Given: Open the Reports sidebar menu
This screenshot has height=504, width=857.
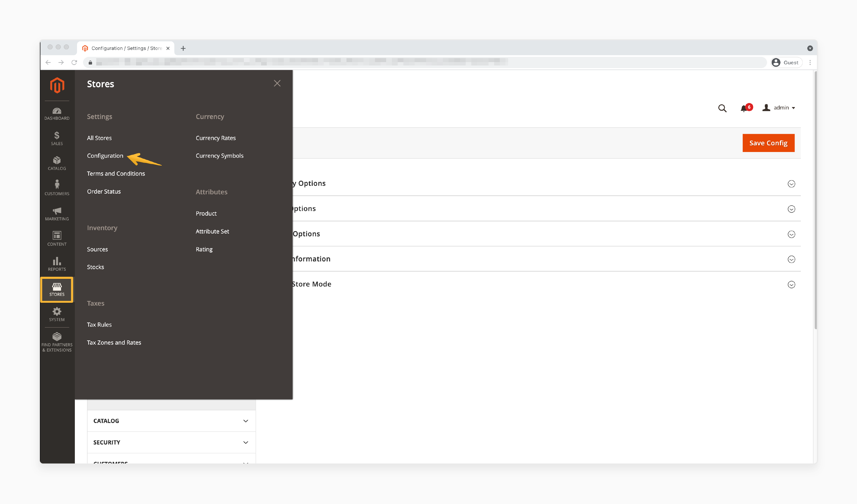Looking at the screenshot, I should pyautogui.click(x=57, y=264).
